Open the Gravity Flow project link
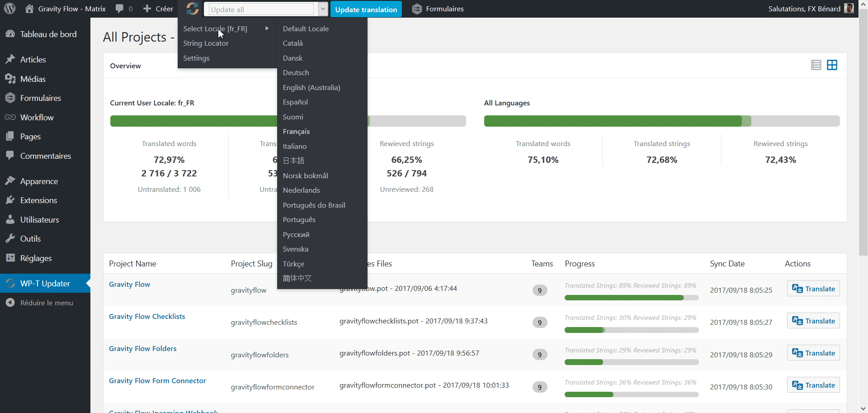The height and width of the screenshot is (413, 868). 129,284
